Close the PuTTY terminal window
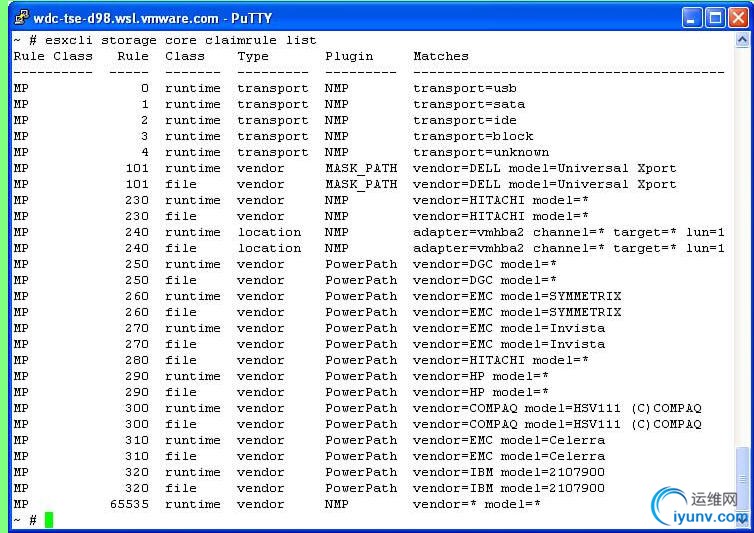Screen dimensions: 754x533 [x=738, y=18]
